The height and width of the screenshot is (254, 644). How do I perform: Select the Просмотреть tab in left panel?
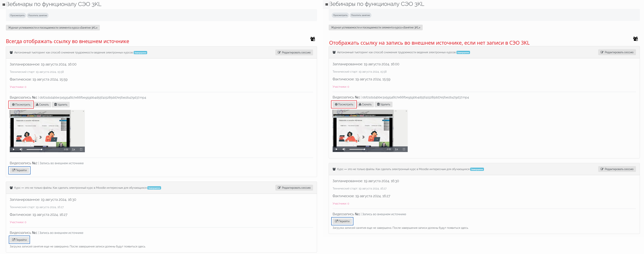click(x=17, y=16)
